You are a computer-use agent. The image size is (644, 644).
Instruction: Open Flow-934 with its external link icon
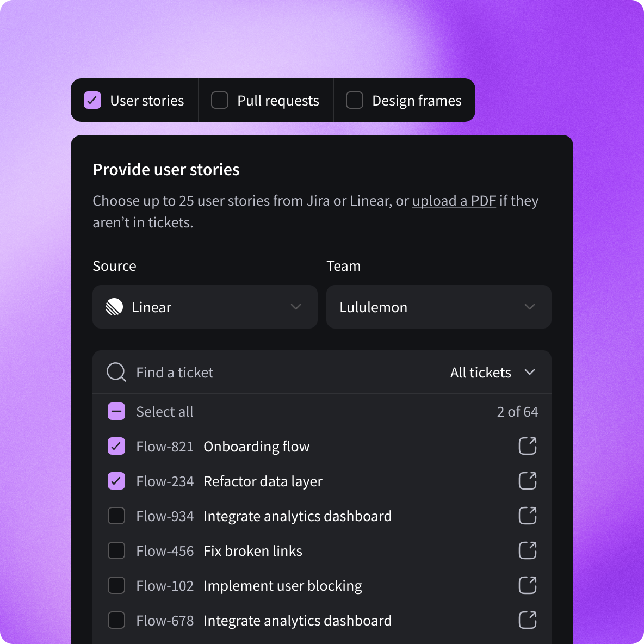click(x=527, y=516)
